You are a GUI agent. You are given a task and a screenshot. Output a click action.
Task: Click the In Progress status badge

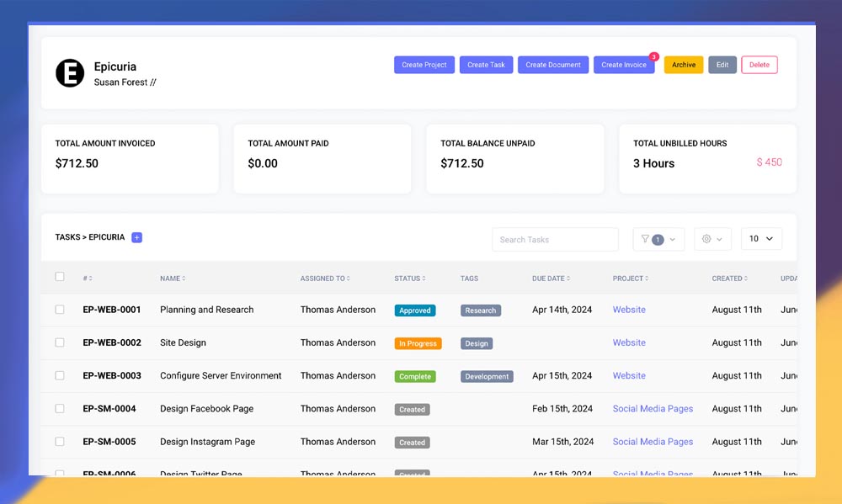point(418,343)
